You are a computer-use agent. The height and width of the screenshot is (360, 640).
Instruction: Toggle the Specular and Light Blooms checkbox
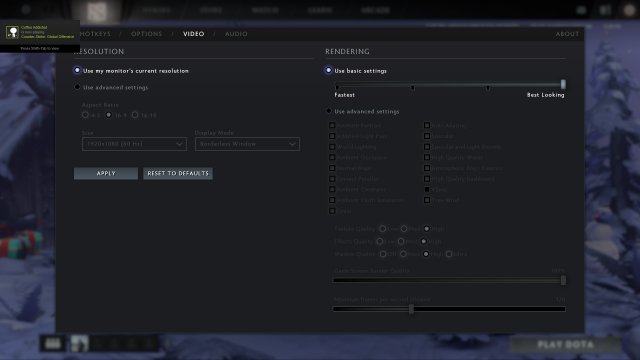(427, 147)
